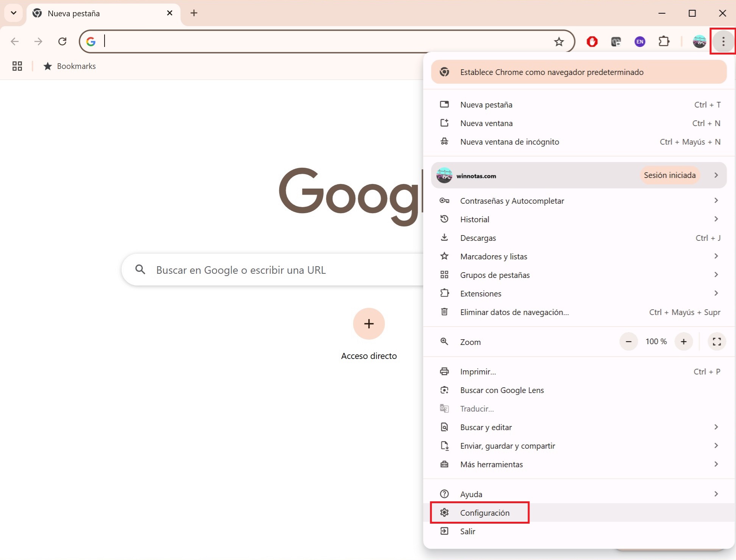Screen dimensions: 736x560
Task: Click the three-dot Chrome menu button
Action: click(x=723, y=41)
